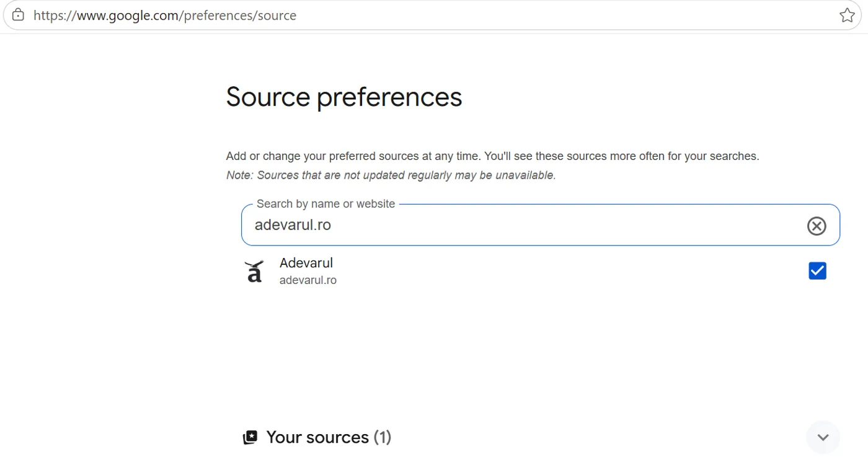Viewport: 868px width, 462px height.
Task: Bookmark this page with the star icon
Action: pos(847,16)
